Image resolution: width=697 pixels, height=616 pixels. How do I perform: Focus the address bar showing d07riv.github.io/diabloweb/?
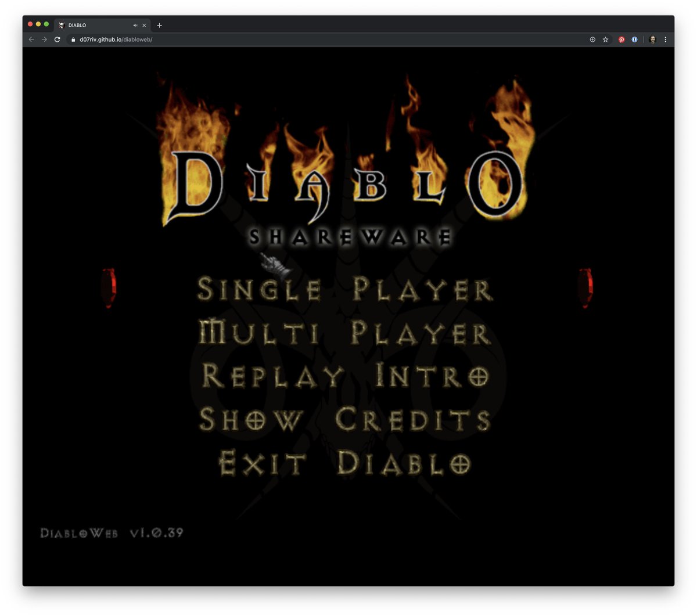(x=325, y=39)
